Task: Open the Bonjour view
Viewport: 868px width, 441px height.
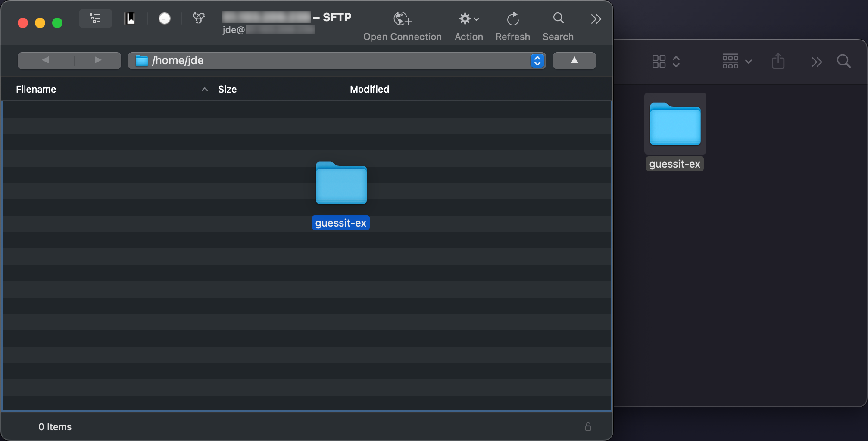Action: click(199, 19)
